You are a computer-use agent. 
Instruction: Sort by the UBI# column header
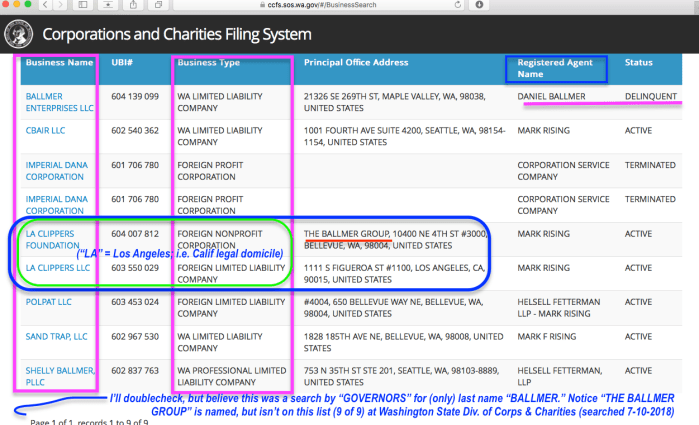(124, 63)
